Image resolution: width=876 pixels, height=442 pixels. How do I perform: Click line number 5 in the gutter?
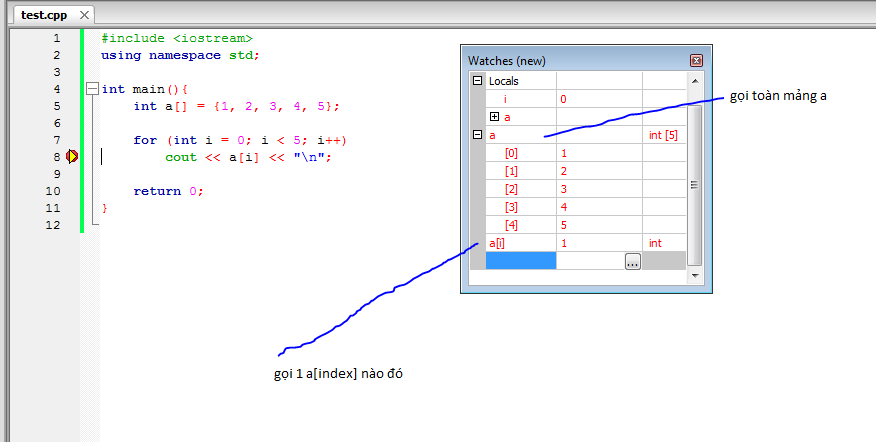point(56,106)
